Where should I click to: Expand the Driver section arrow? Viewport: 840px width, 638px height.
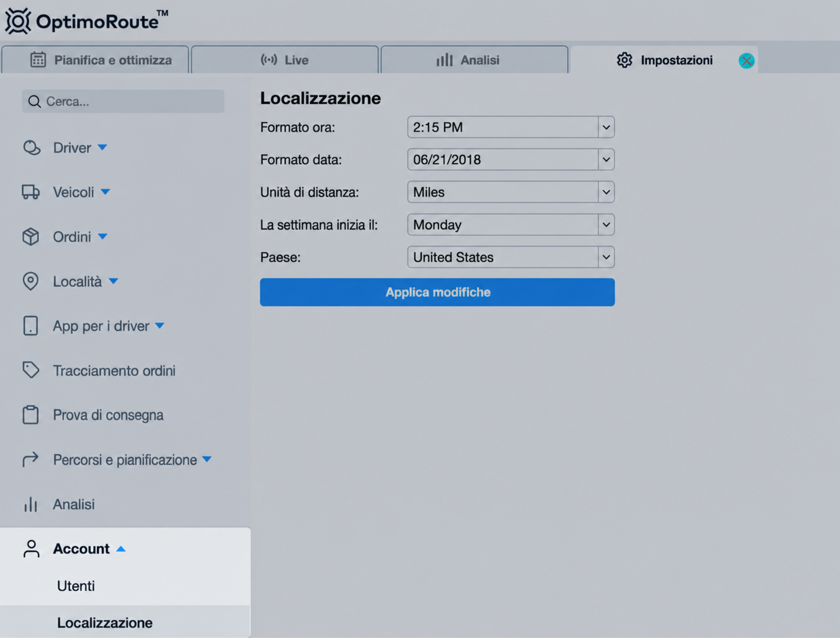(102, 147)
